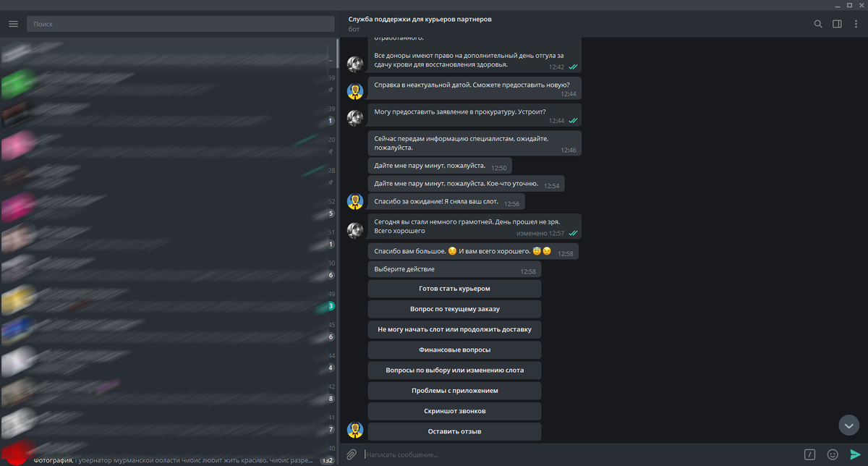Click the 'изменено 12:57' timestamp
Image resolution: width=868 pixels, height=466 pixels.
(540, 234)
